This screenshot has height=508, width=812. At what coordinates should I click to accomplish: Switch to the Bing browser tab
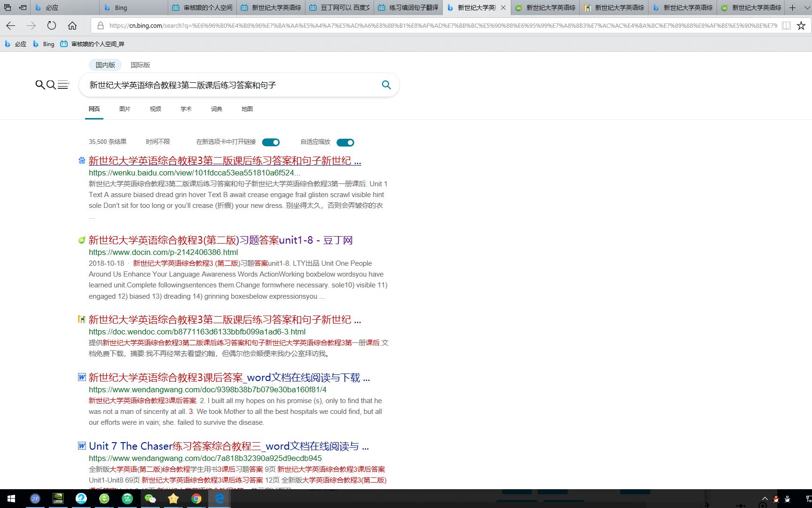(133, 8)
